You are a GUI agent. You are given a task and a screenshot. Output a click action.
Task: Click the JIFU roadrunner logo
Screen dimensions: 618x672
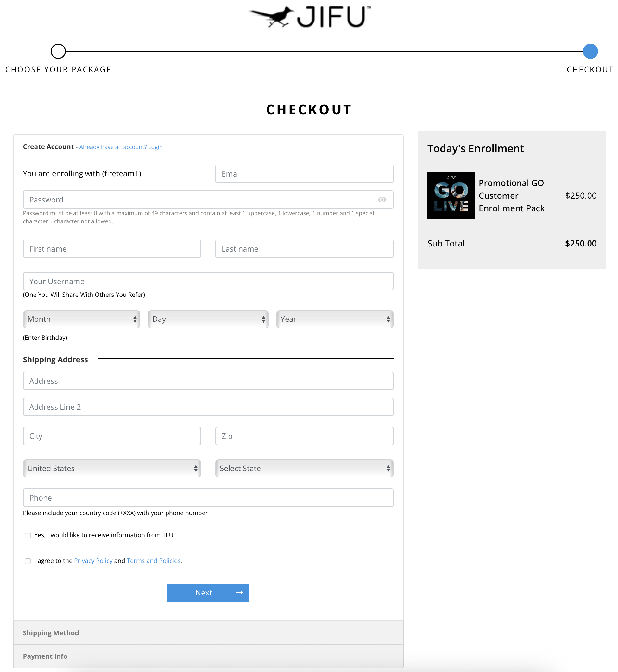click(310, 16)
